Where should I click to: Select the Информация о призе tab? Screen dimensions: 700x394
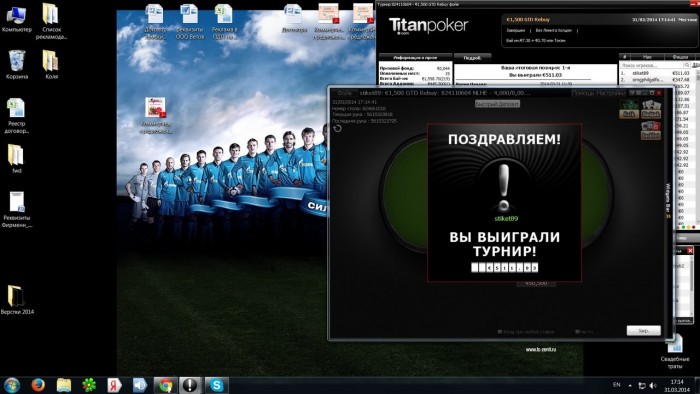coord(415,57)
